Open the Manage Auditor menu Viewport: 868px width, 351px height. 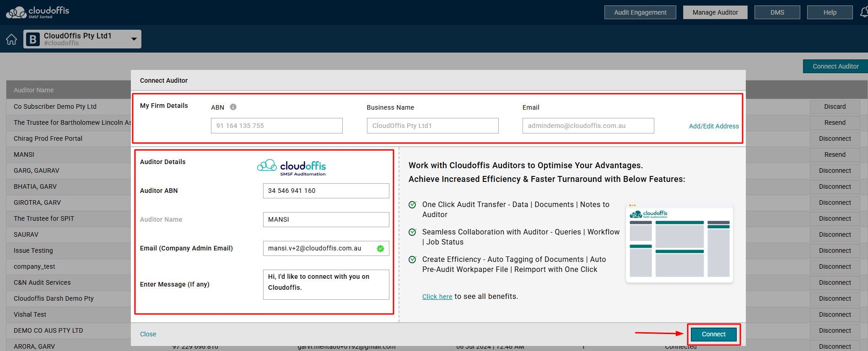[715, 12]
